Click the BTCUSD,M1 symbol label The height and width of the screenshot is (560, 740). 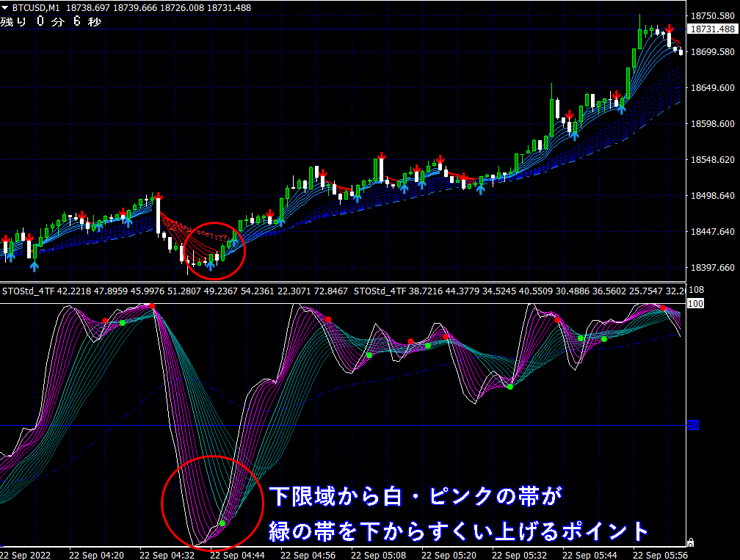(x=36, y=8)
